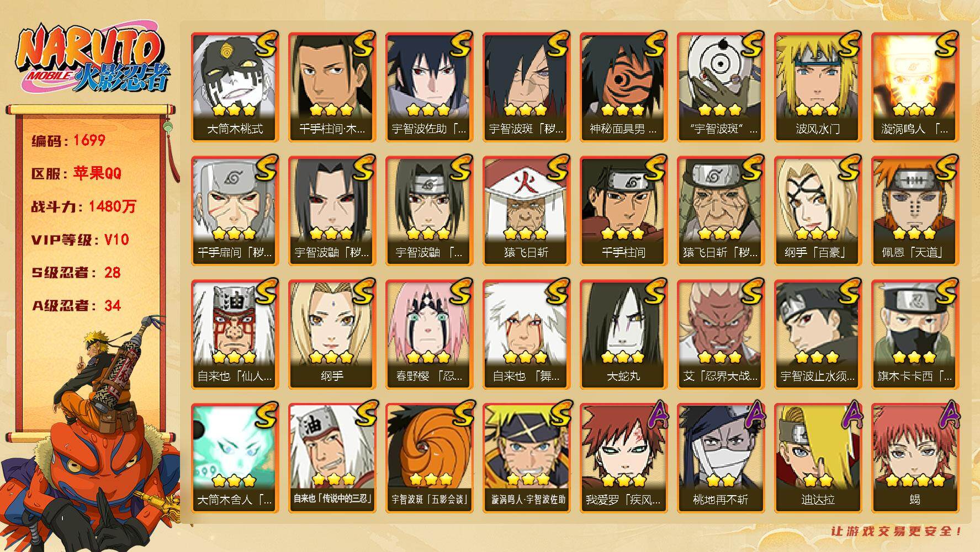Click the 桃地再不斩 A-rank card
The width and height of the screenshot is (980, 552).
(721, 458)
